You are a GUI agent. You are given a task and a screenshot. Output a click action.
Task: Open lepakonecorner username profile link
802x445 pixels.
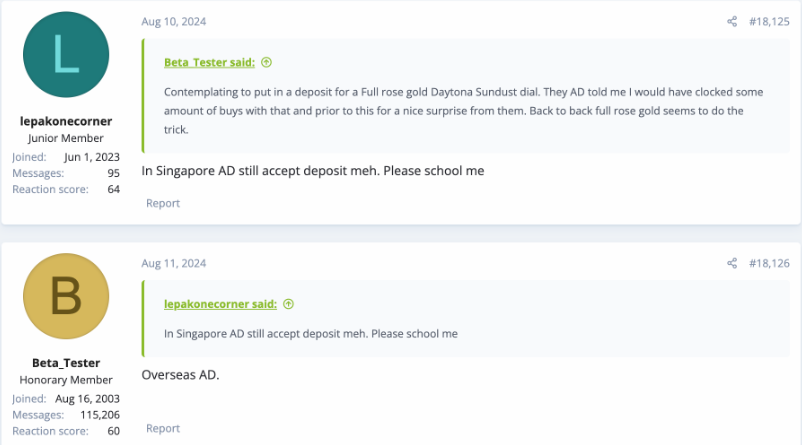[x=66, y=121]
